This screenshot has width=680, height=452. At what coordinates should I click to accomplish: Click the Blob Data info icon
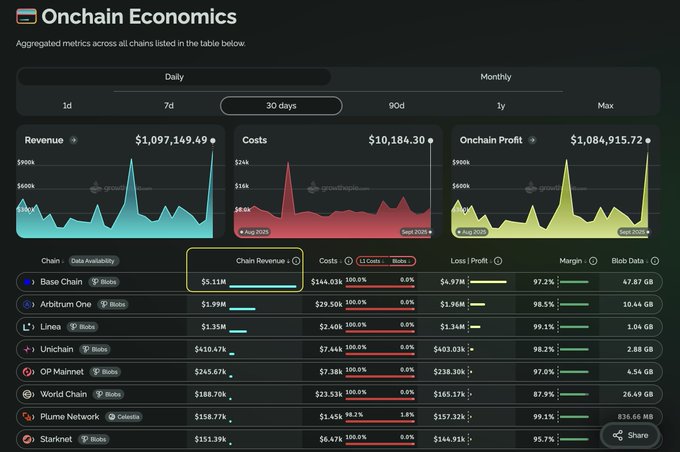click(655, 261)
